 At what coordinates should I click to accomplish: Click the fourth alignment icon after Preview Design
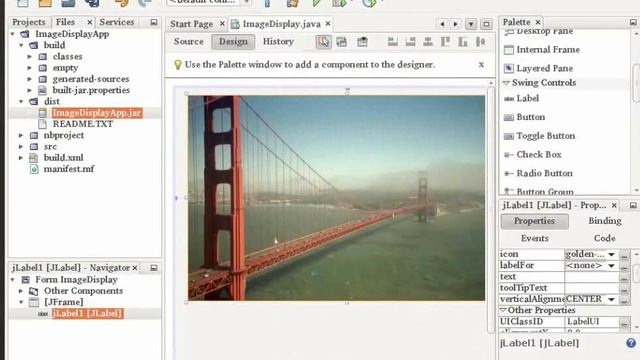(445, 42)
